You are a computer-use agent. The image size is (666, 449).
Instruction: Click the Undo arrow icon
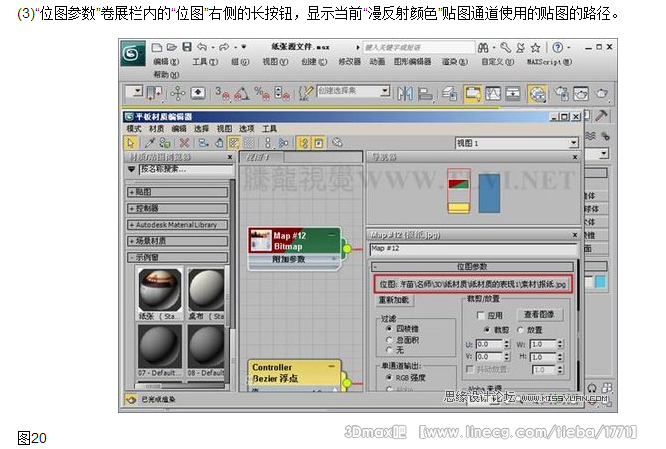point(202,47)
